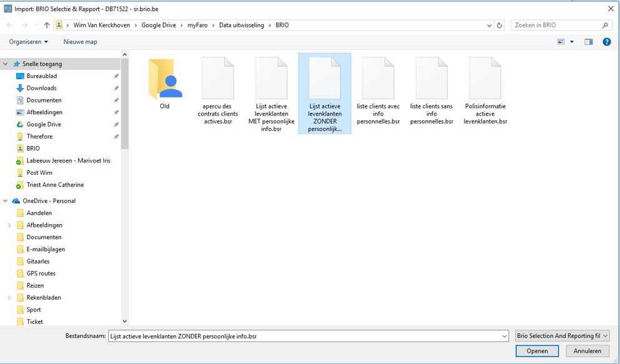Image resolution: width=620 pixels, height=364 pixels.
Task: Click the refresh icon beside the address bar
Action: click(499, 26)
